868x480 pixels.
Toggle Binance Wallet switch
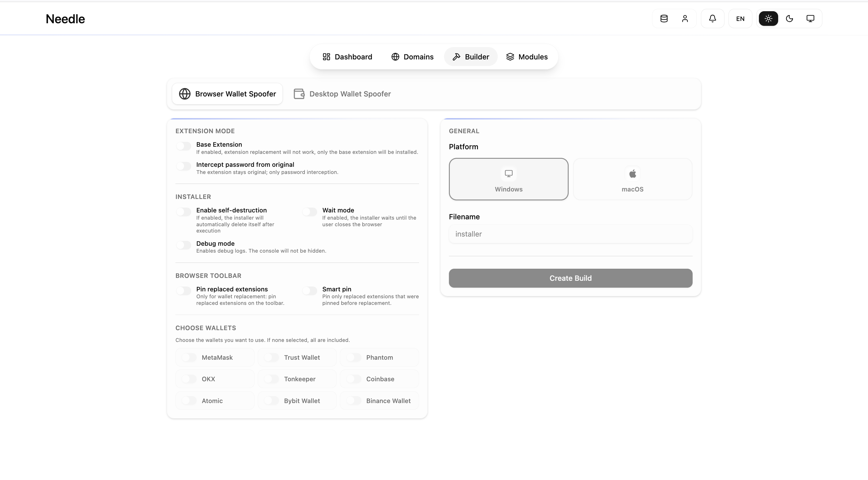[x=354, y=400]
